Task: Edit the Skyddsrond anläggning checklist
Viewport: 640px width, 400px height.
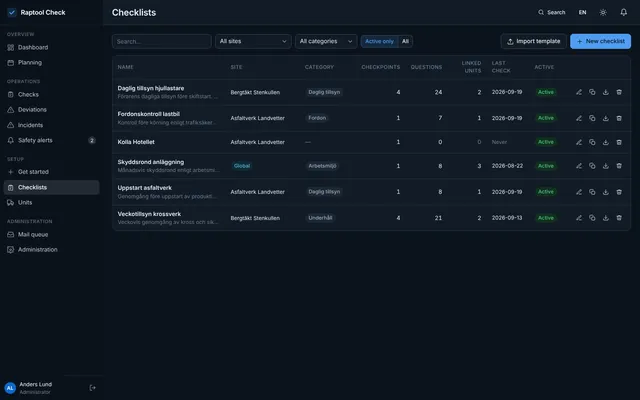Action: pyautogui.click(x=579, y=166)
